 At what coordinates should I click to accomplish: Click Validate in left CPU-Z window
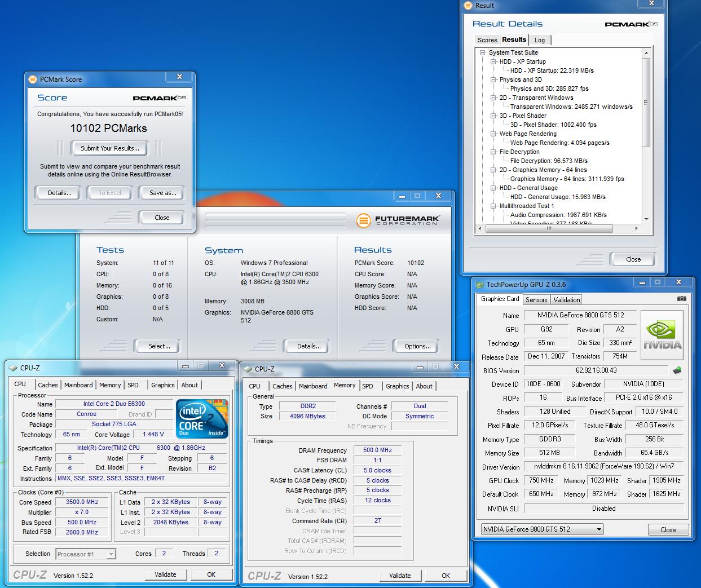tap(165, 574)
